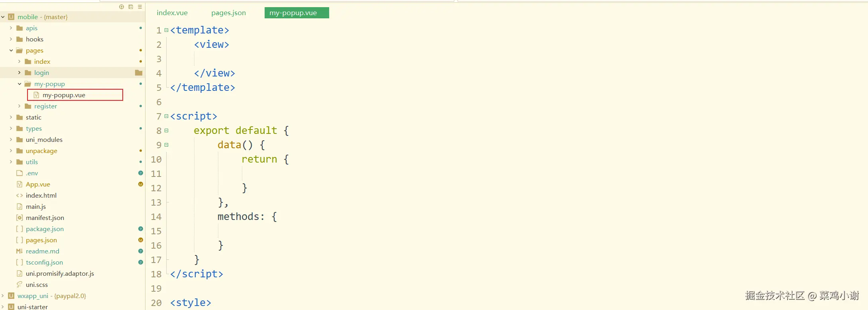Open main.js from the file tree
The width and height of the screenshot is (868, 310).
coord(35,206)
